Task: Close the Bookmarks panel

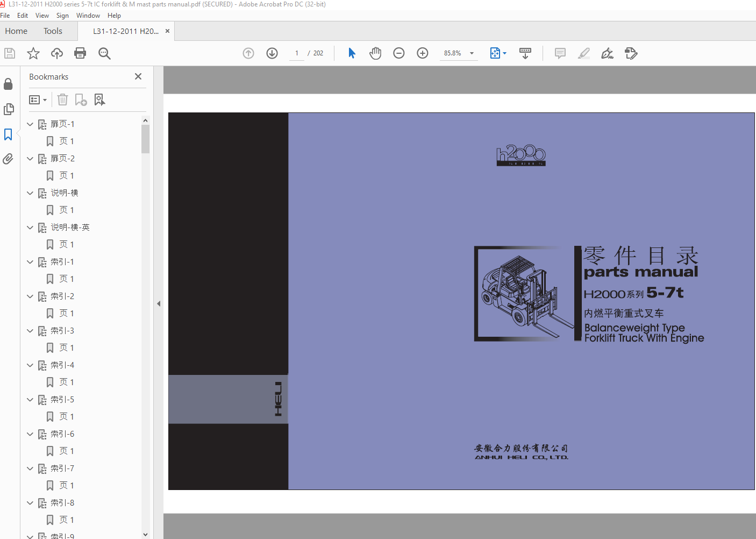Action: 138,76
